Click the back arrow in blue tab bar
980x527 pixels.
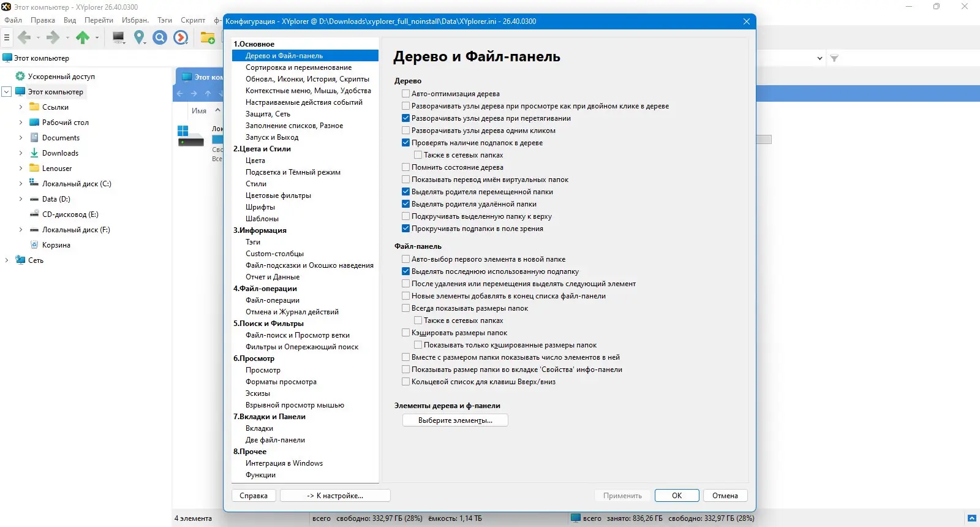(179, 94)
